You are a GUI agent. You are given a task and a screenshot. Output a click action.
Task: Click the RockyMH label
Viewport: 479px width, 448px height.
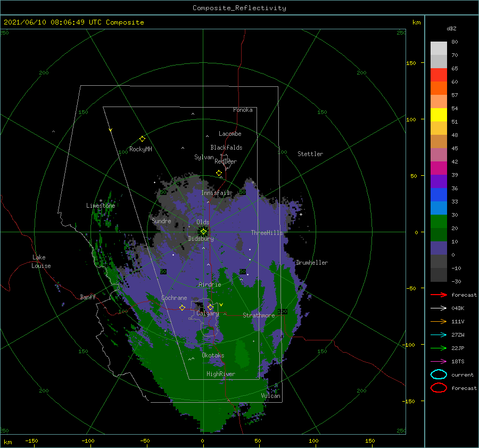[x=141, y=149]
